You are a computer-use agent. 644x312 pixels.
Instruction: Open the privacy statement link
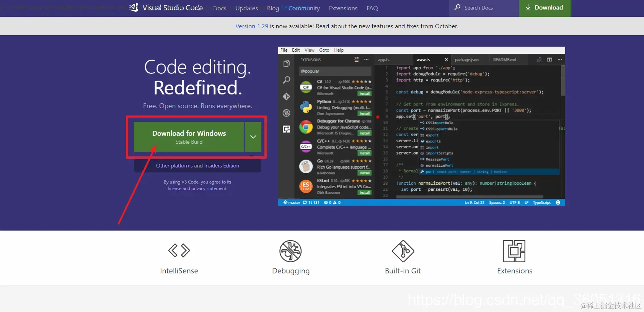[x=209, y=188]
